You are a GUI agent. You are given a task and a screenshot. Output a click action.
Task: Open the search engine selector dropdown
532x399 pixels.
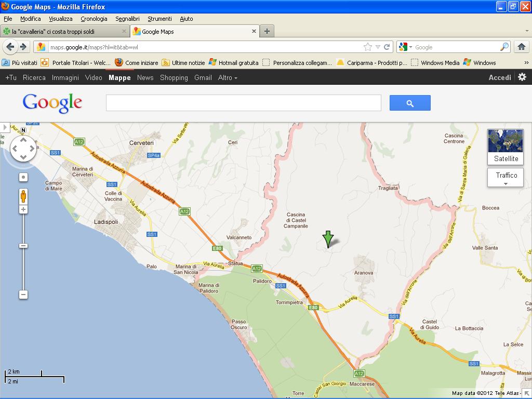click(x=405, y=47)
